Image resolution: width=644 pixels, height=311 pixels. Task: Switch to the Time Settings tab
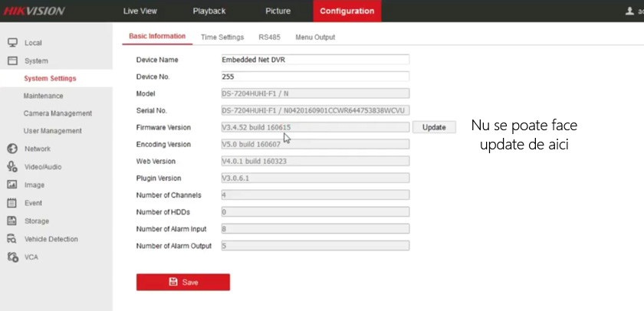coord(222,37)
